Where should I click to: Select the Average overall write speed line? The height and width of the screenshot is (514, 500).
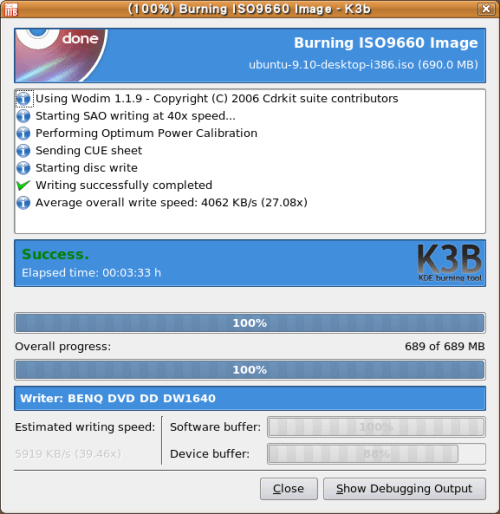pyautogui.click(x=171, y=203)
